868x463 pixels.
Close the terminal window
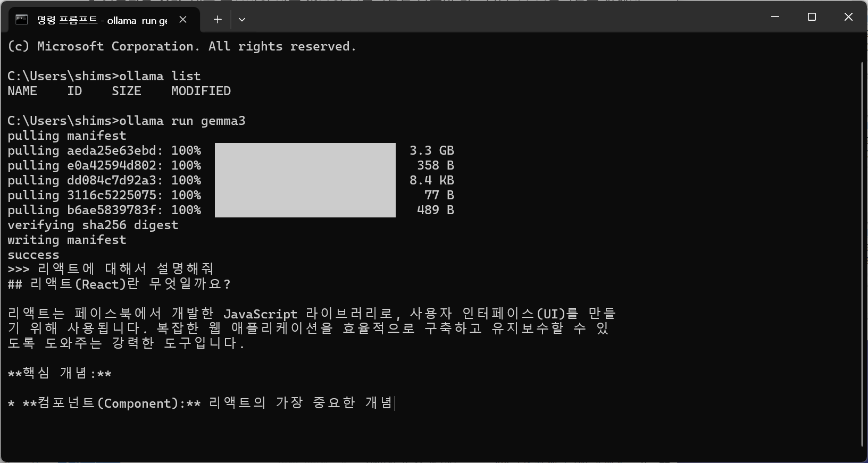pyautogui.click(x=848, y=17)
